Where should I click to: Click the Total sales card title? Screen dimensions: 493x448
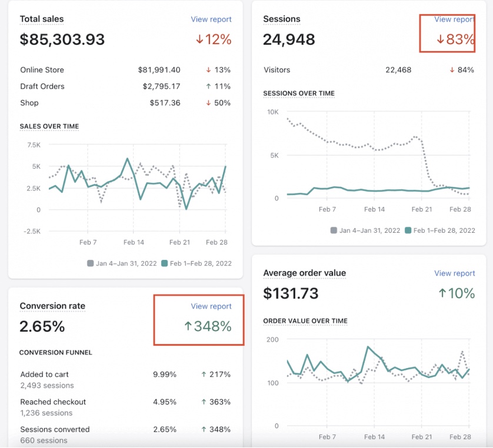coord(42,19)
